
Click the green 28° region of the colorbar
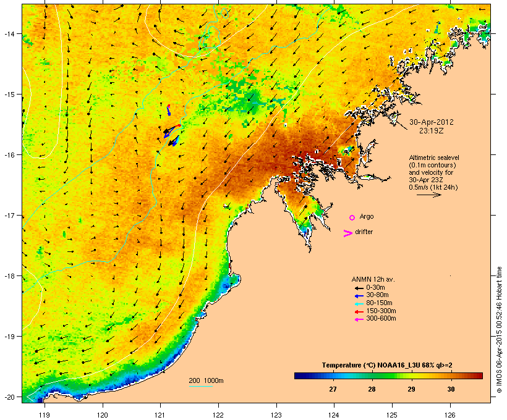coord(372,376)
